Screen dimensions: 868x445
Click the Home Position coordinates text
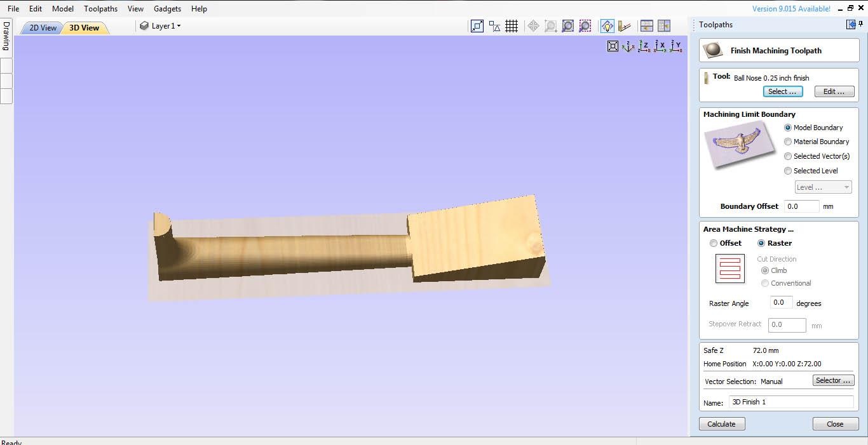click(x=787, y=364)
